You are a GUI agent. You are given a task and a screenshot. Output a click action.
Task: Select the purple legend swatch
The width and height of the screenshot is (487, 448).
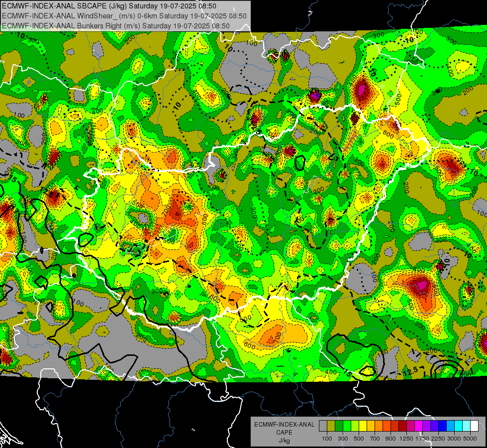pos(427,426)
